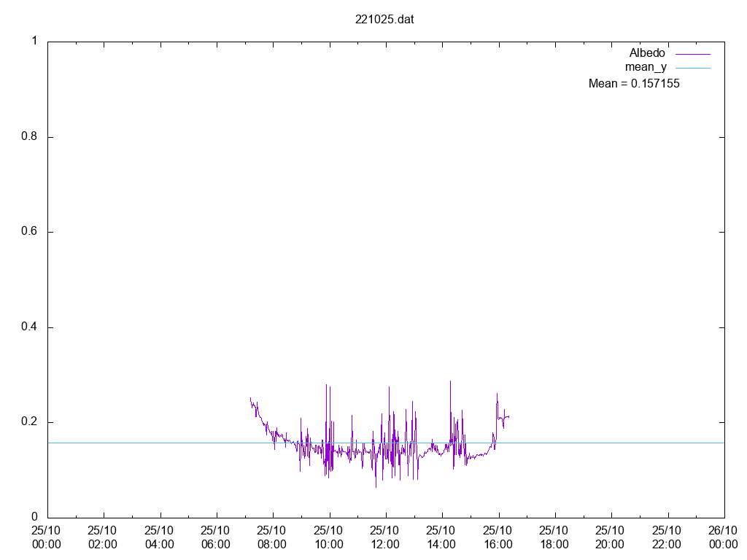This screenshot has width=747, height=560.
Task: Click the x-axis label 25/10 12:00
Action: [x=384, y=537]
